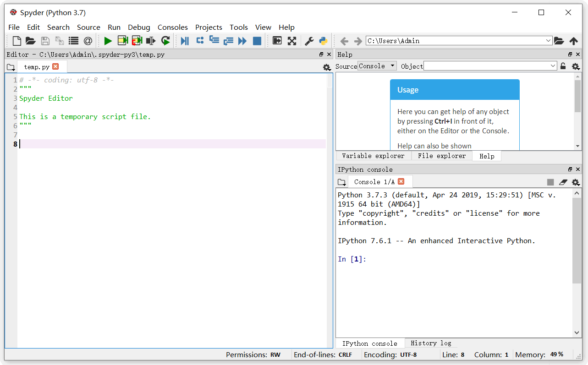Click the Save file floppy icon
Screen dimensions: 588x365
pos(45,41)
